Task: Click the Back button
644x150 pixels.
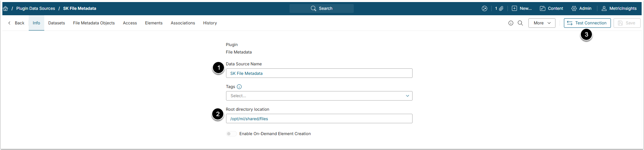Action: point(16,23)
